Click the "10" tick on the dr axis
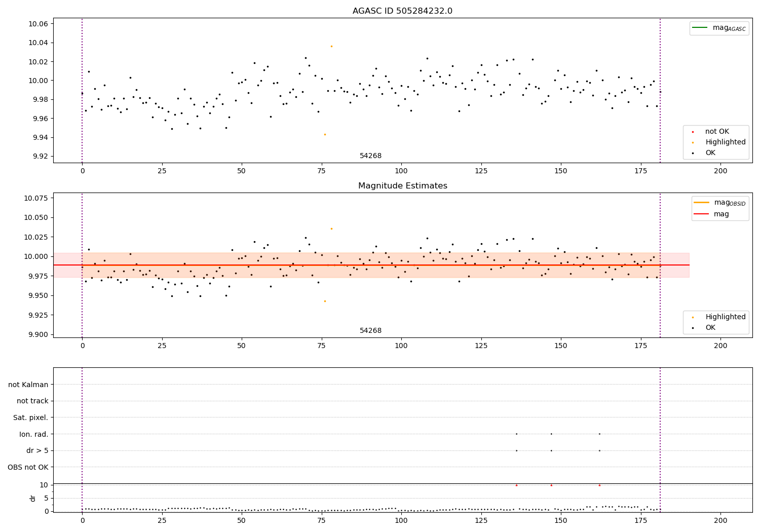Screen dimensions: 760x532 click(44, 485)
